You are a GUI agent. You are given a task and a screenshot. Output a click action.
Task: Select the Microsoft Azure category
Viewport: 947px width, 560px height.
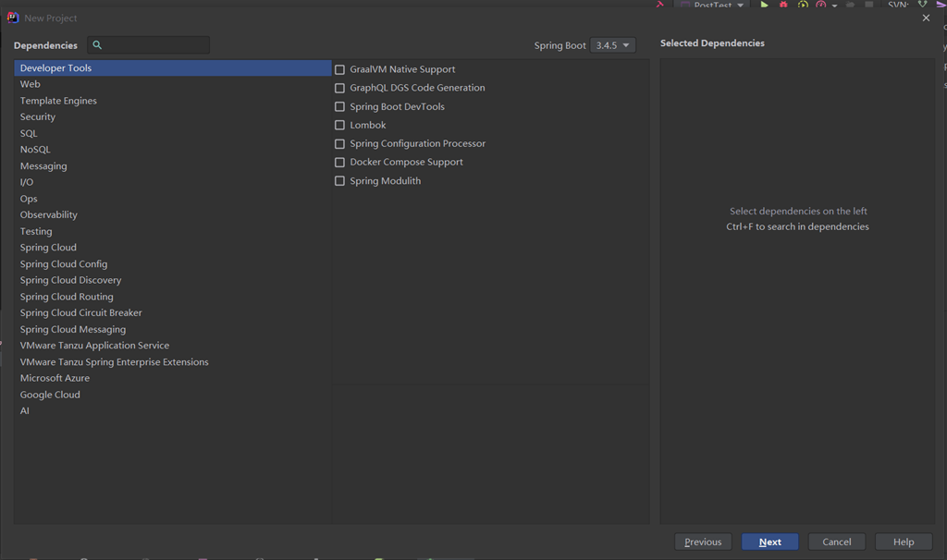[173, 378]
